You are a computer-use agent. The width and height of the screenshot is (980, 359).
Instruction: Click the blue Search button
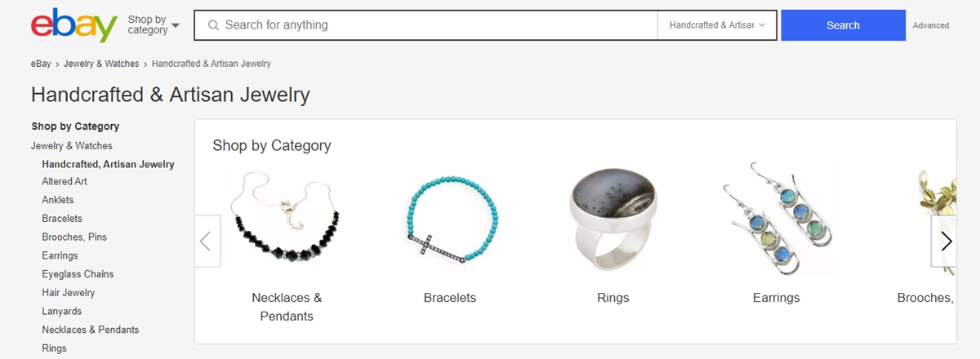click(x=843, y=25)
